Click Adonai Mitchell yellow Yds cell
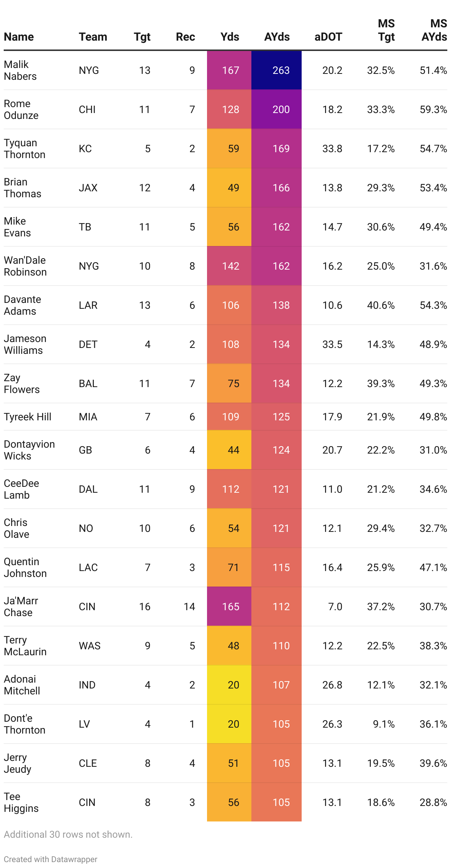The height and width of the screenshot is (868, 451). click(229, 685)
